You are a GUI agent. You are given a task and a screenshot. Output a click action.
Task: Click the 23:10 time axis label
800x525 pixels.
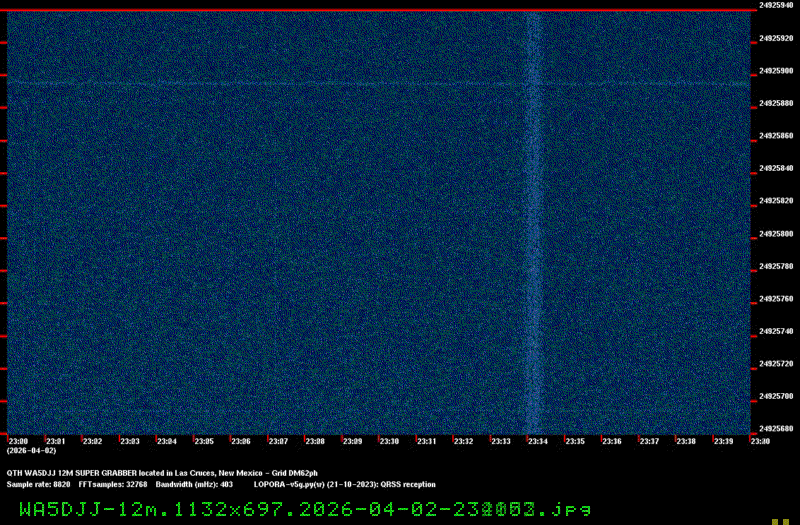(389, 441)
